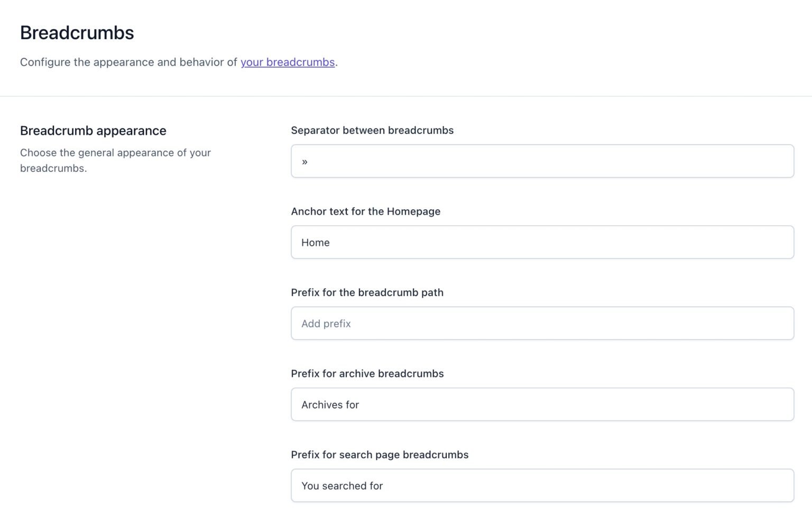
Task: Select the "Prefix for search page breadcrumbs" label
Action: click(380, 455)
